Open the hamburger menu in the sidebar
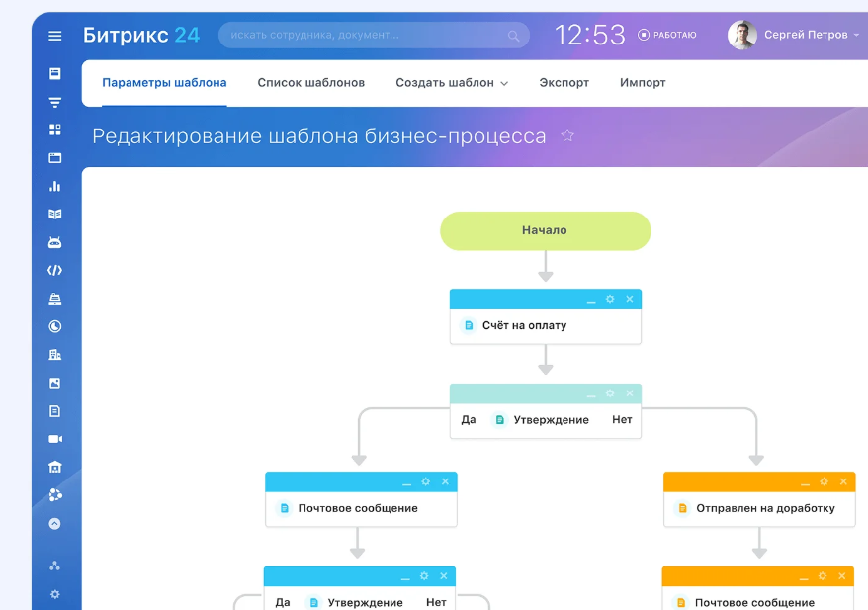Screen dimensions: 868x610 [x=55, y=36]
